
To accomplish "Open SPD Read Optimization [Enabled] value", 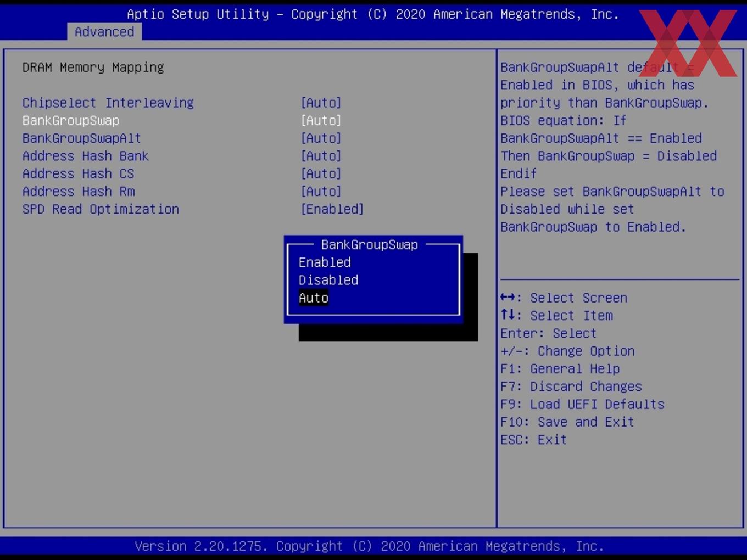I will click(x=332, y=209).
